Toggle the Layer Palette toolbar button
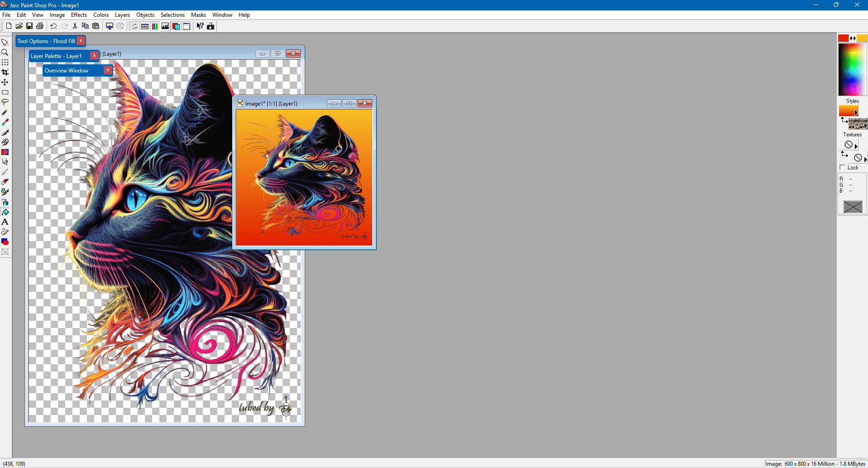This screenshot has width=868, height=468. pyautogui.click(x=176, y=26)
